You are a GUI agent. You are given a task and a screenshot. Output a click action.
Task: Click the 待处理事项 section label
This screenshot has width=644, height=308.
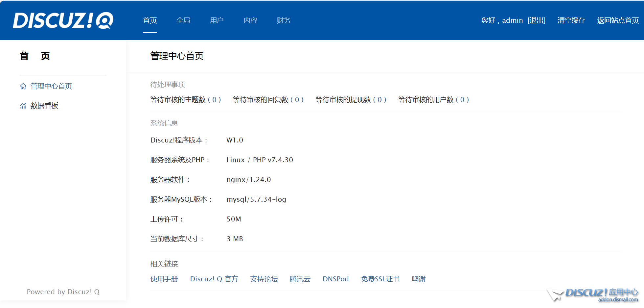168,85
